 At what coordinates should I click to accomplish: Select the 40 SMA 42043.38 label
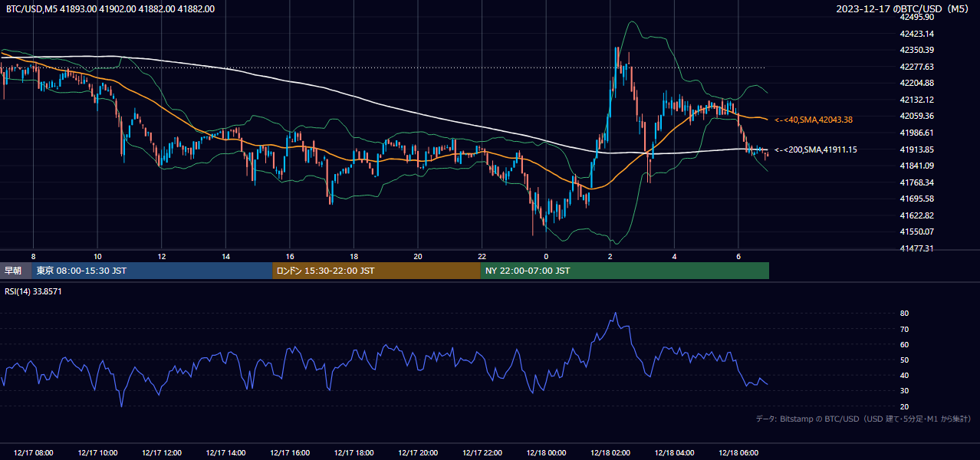point(814,120)
